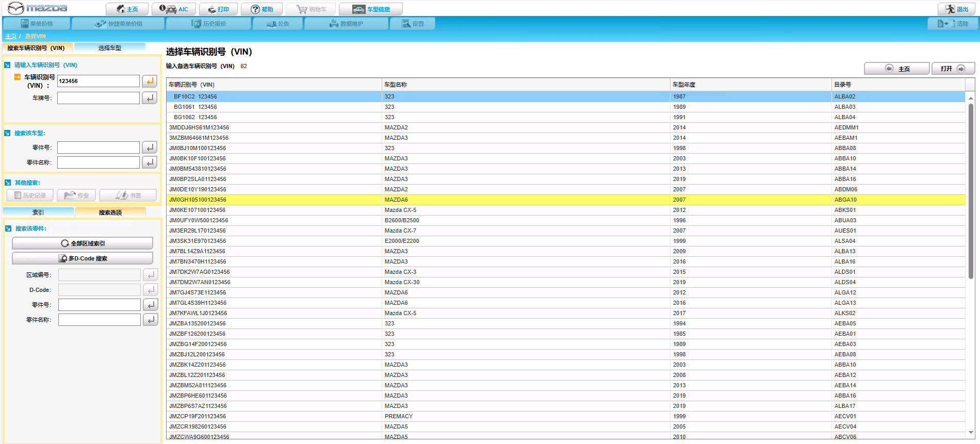Viewport: 980px width, 444px height.
Task: Open 快捷菜单价格 menu
Action: pyautogui.click(x=118, y=24)
